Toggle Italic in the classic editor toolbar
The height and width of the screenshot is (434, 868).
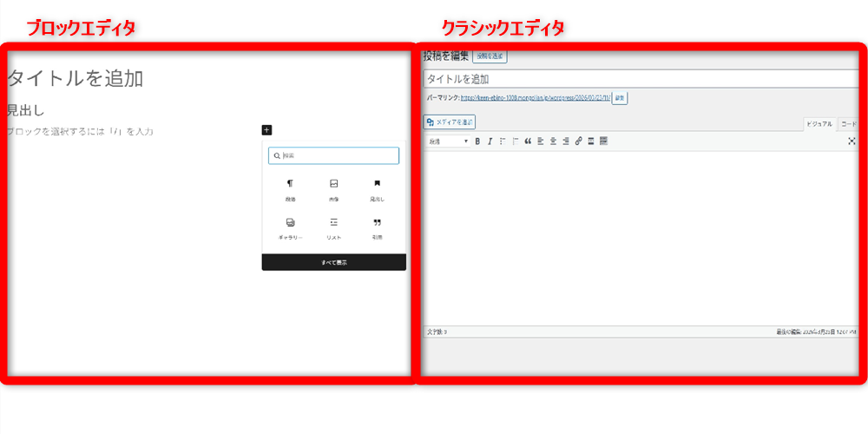click(x=490, y=141)
